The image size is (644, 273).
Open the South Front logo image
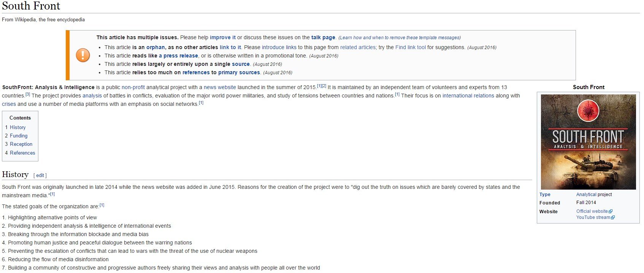588,142
